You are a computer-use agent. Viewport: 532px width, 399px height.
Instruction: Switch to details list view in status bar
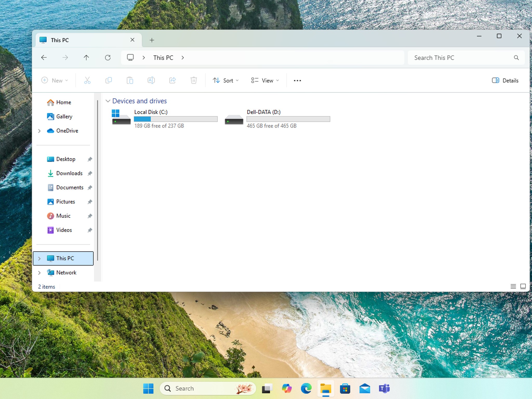(513, 286)
